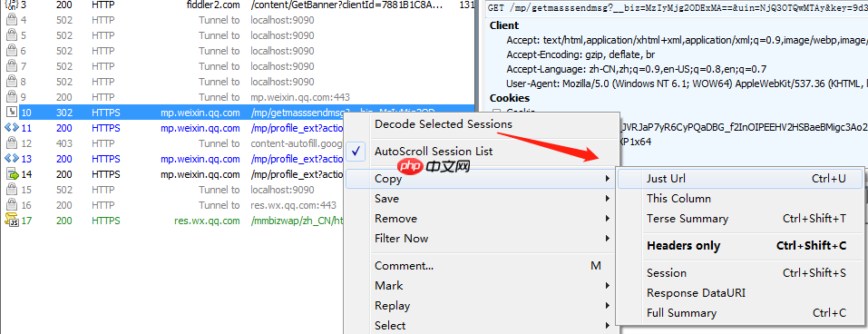Select the JSON icon on session 3
This screenshot has height=334, width=868.
pos(11,5)
